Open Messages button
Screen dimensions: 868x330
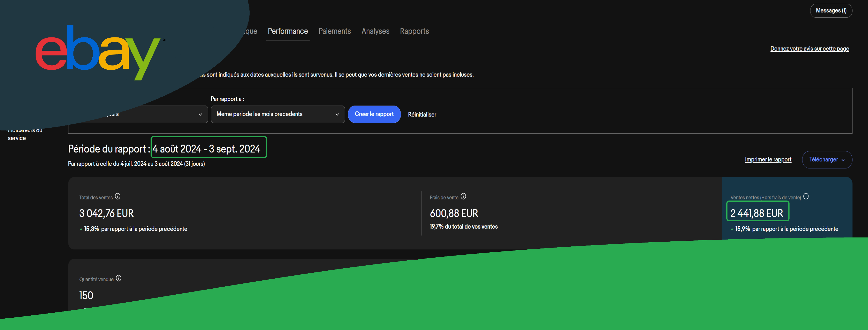tap(831, 11)
